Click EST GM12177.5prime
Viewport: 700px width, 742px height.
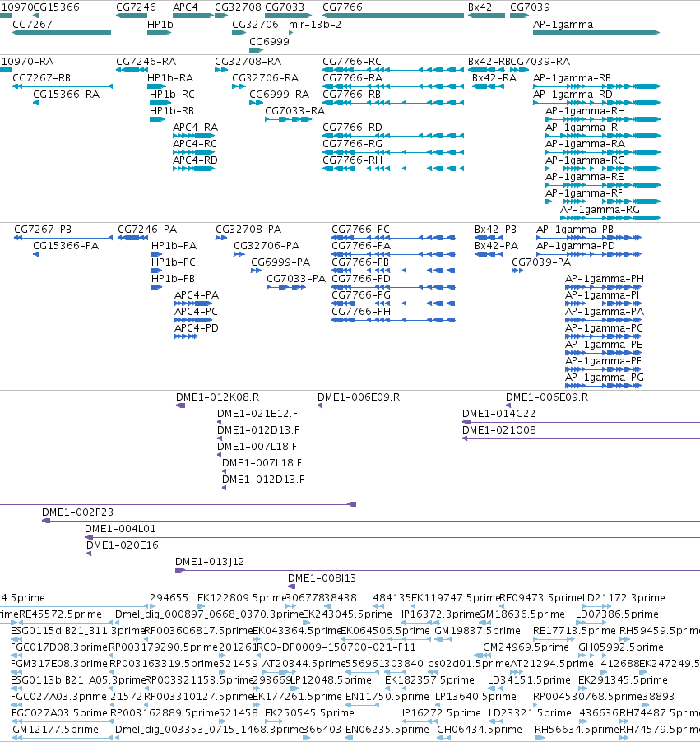click(x=55, y=729)
